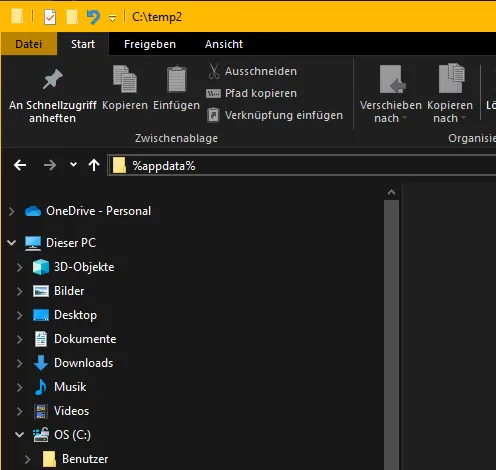Image resolution: width=496 pixels, height=470 pixels.
Task: Click the Kopieren icon in the ribbon
Action: [125, 79]
